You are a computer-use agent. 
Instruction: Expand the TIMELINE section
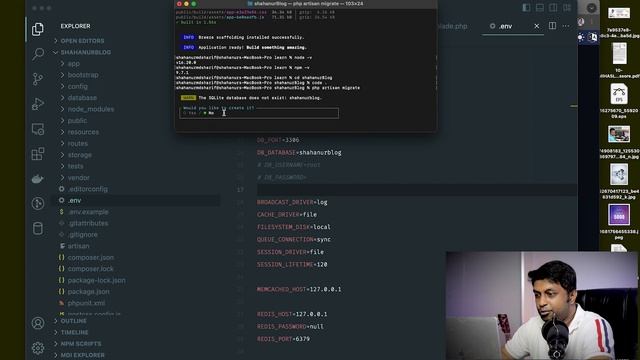pos(74,333)
